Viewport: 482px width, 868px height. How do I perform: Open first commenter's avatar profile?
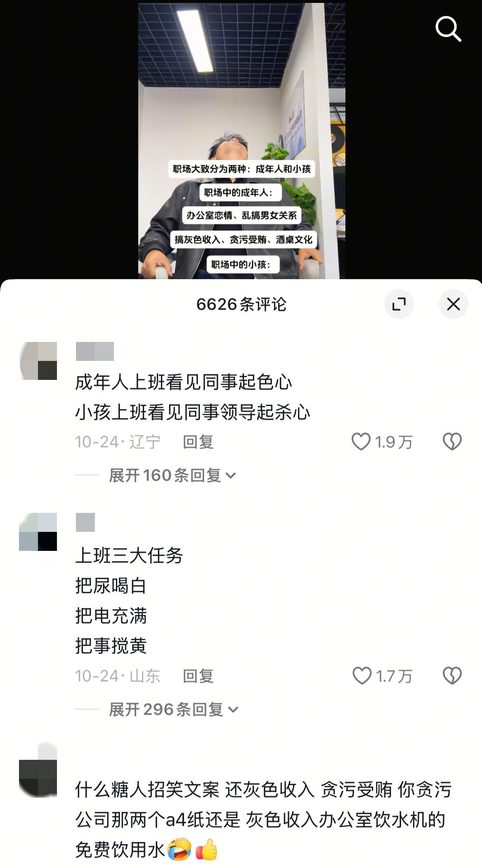(x=38, y=361)
